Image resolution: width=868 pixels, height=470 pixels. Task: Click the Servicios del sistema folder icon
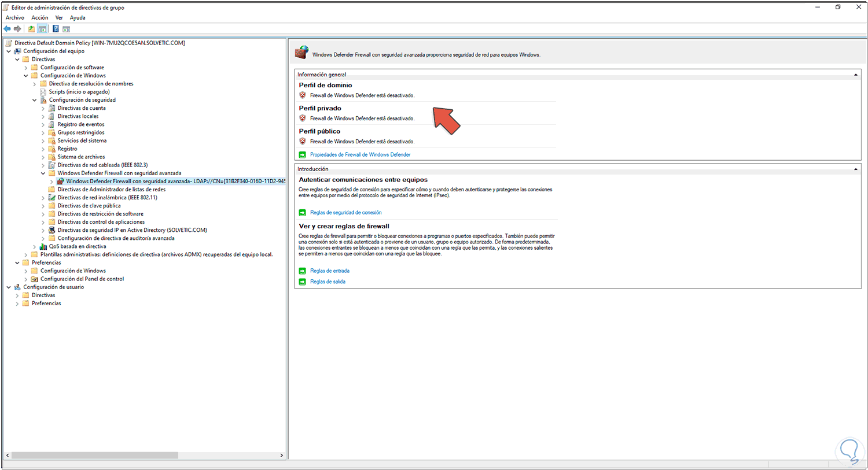pos(52,140)
